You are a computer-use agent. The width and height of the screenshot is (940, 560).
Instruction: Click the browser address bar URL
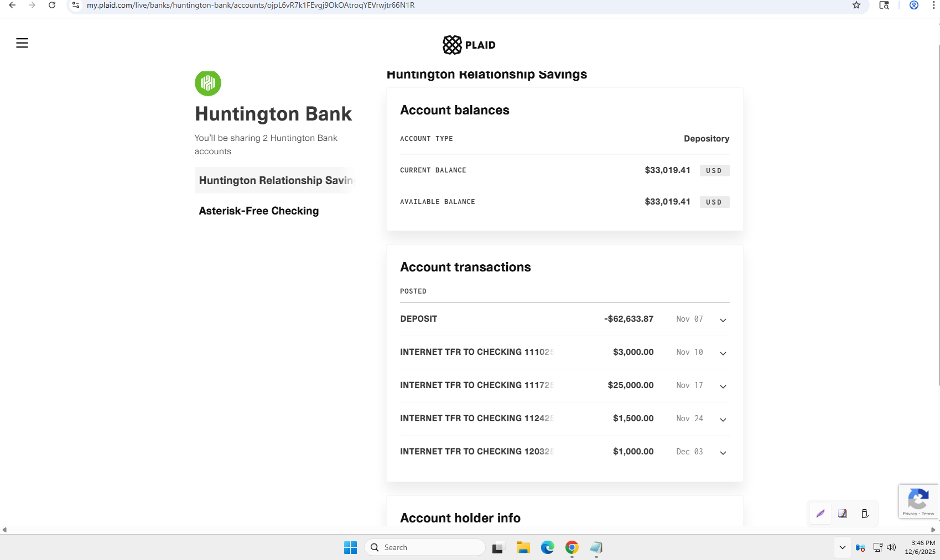[x=250, y=6]
